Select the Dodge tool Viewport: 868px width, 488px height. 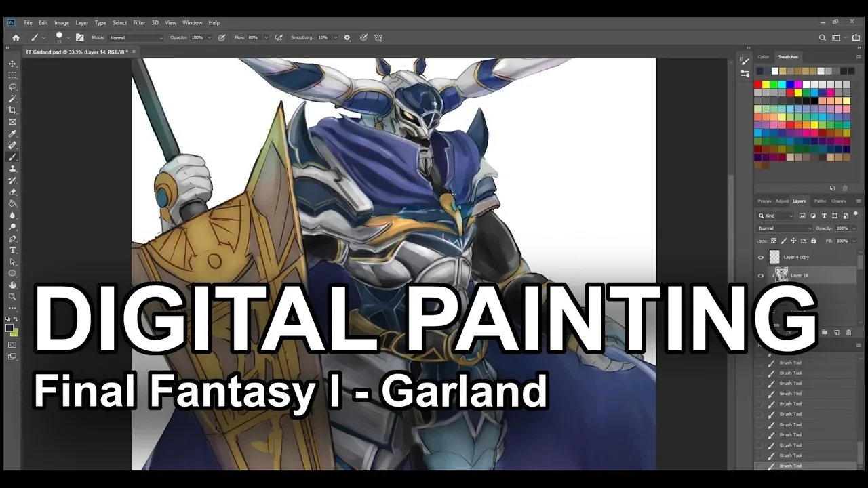[12, 226]
